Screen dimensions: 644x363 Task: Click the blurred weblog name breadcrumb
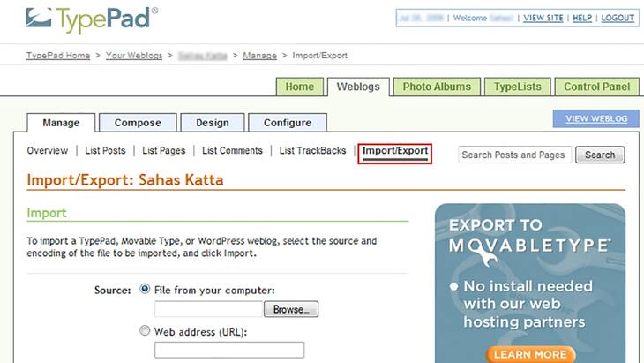click(x=203, y=56)
